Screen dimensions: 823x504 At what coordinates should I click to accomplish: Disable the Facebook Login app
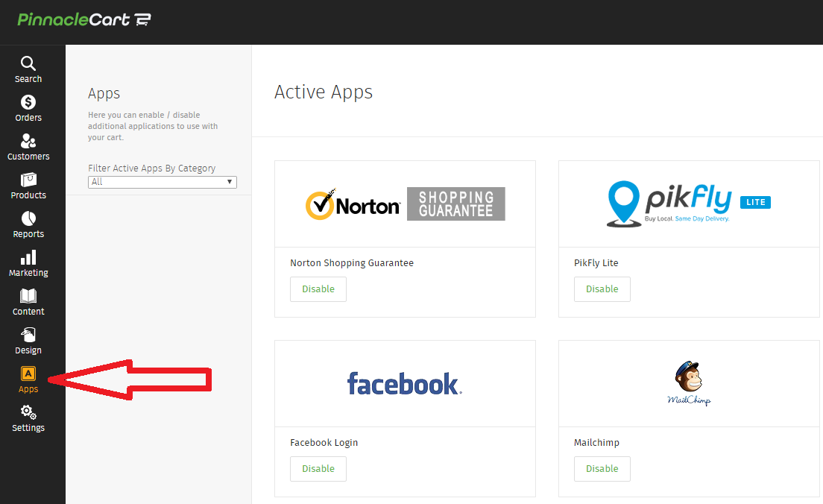pos(318,469)
